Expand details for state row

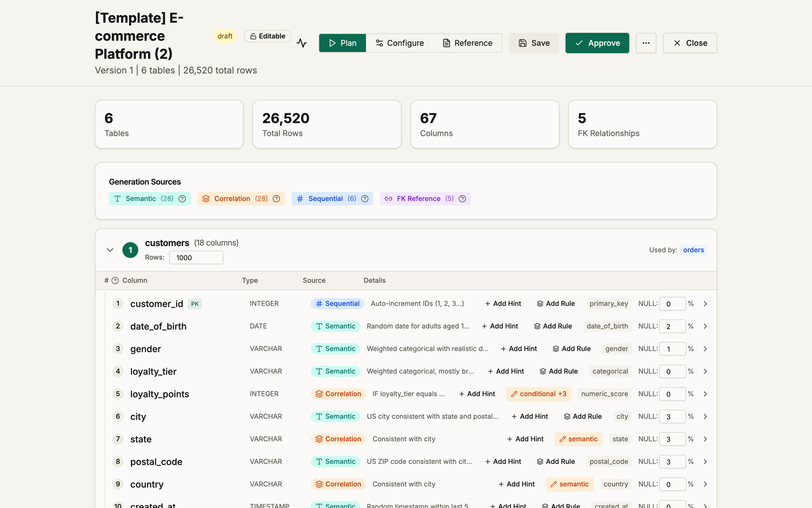pyautogui.click(x=705, y=439)
